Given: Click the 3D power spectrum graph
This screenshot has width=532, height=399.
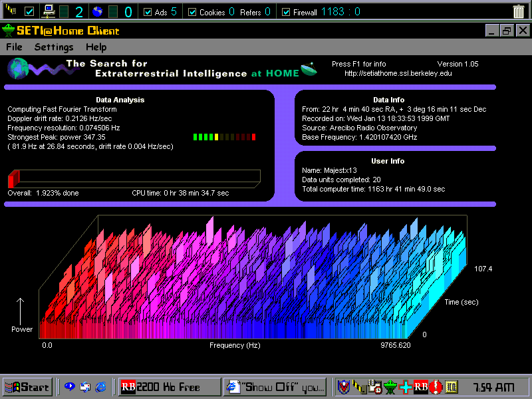Looking at the screenshot, I should 253,277.
